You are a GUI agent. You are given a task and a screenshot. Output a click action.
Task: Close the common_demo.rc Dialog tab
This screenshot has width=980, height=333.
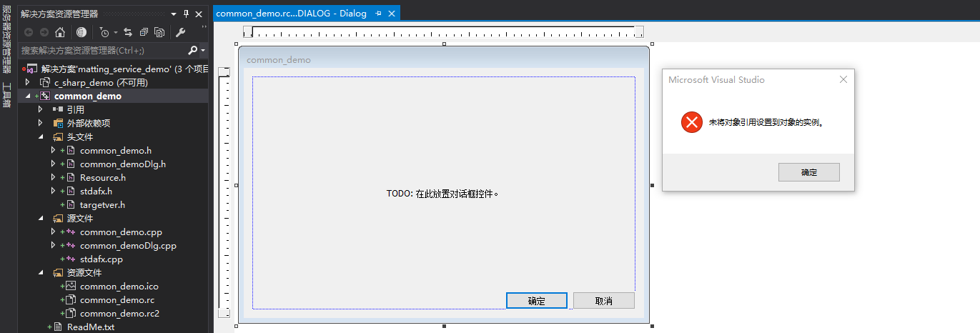(392, 14)
